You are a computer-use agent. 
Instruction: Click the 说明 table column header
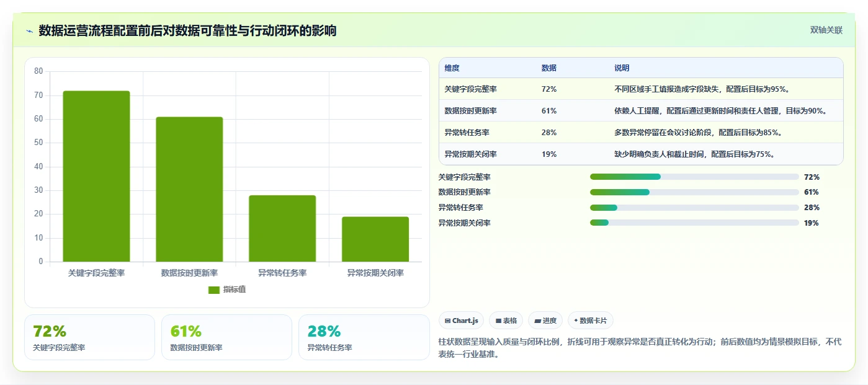pos(622,68)
